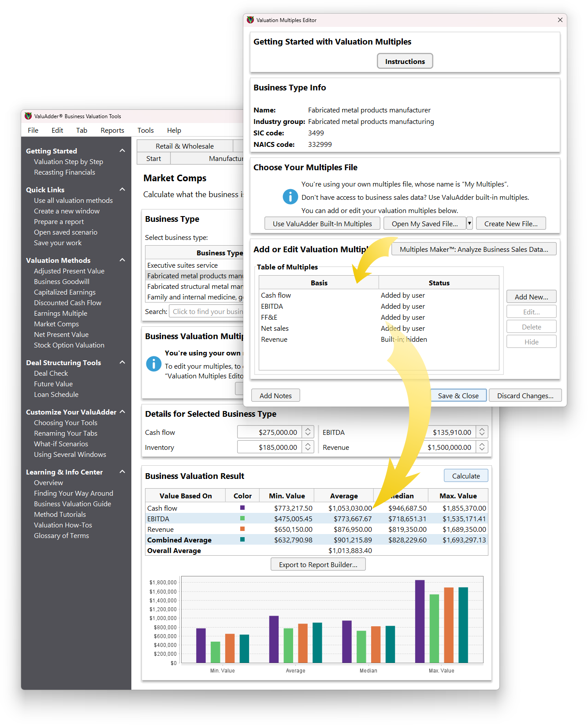
Task: Click the teal Combined Average color swatch
Action: 242,539
